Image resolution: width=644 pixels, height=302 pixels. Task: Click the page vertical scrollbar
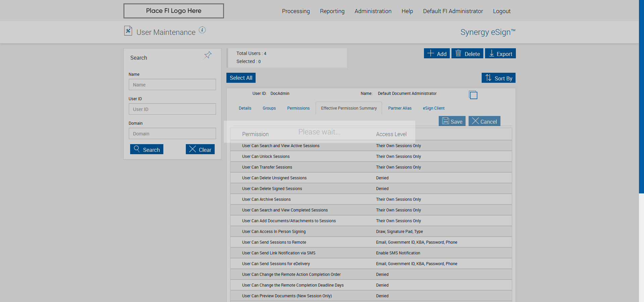coord(641,97)
